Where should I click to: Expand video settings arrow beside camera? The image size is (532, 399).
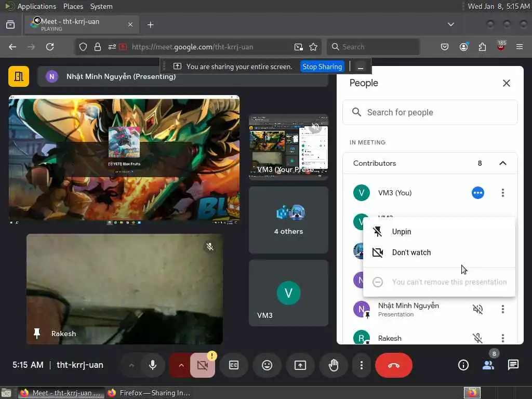click(x=181, y=365)
